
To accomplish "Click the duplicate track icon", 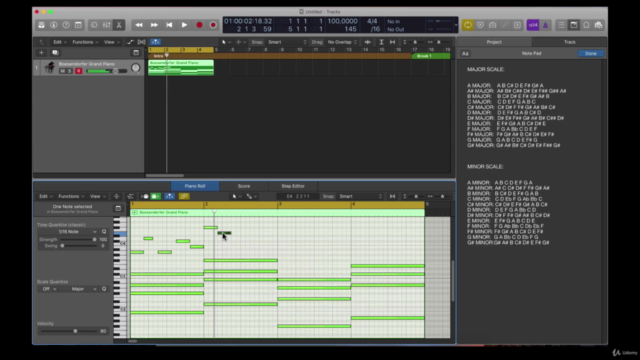I will pyautogui.click(x=55, y=53).
